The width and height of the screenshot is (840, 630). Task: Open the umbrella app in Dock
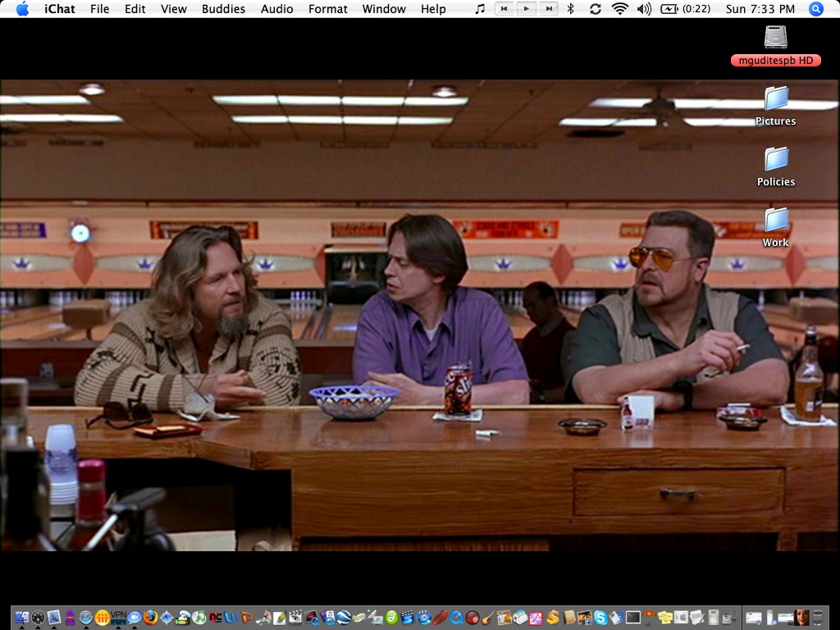(x=649, y=617)
